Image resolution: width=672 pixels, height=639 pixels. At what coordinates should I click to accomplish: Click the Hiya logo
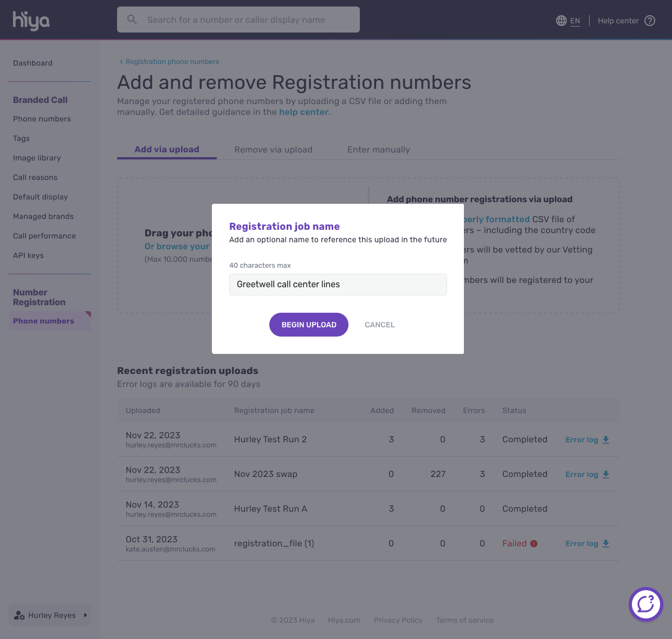click(31, 21)
